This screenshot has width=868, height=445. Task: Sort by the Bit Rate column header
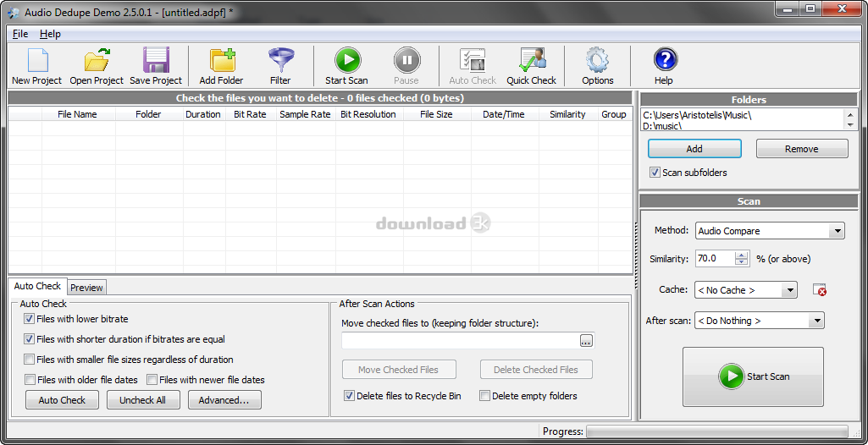coord(250,114)
